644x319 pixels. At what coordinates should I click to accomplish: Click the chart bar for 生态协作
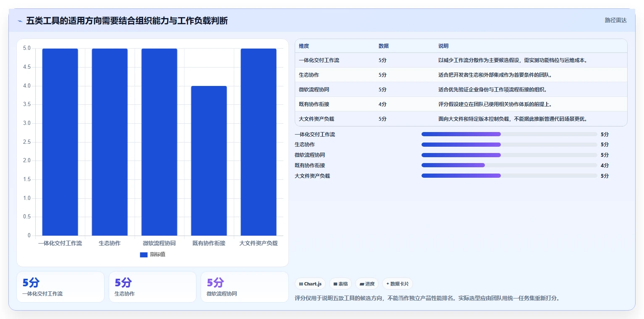[110, 142]
